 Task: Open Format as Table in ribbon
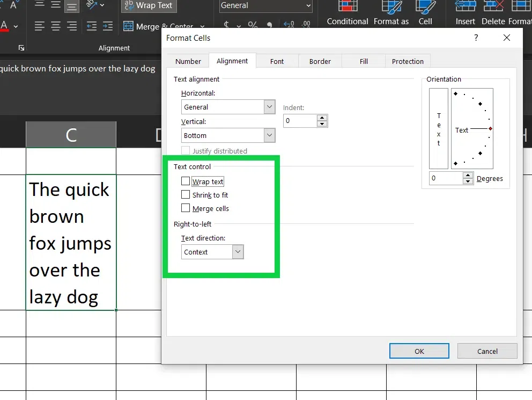point(391,13)
